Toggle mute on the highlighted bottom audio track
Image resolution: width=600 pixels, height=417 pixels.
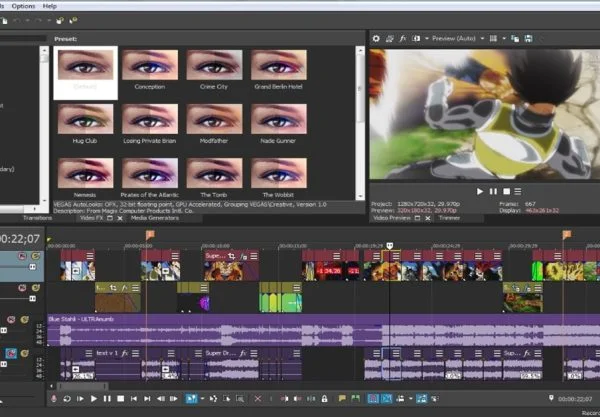tap(11, 353)
